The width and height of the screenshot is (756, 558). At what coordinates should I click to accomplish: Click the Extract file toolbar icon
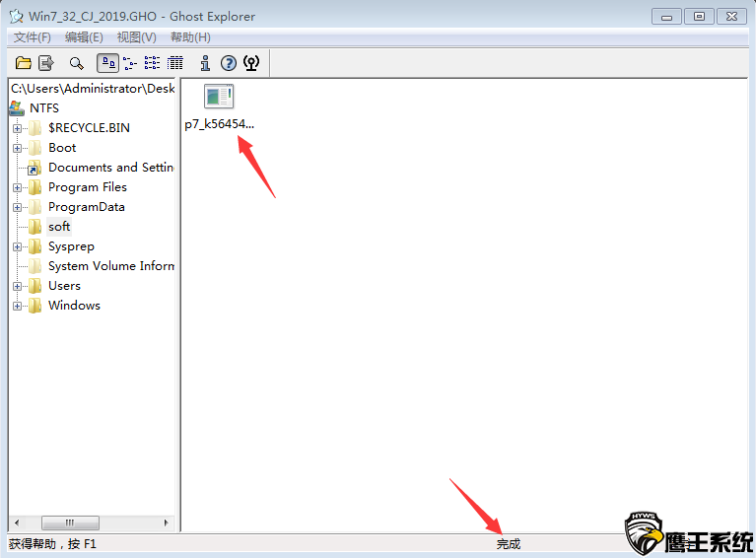[x=46, y=63]
